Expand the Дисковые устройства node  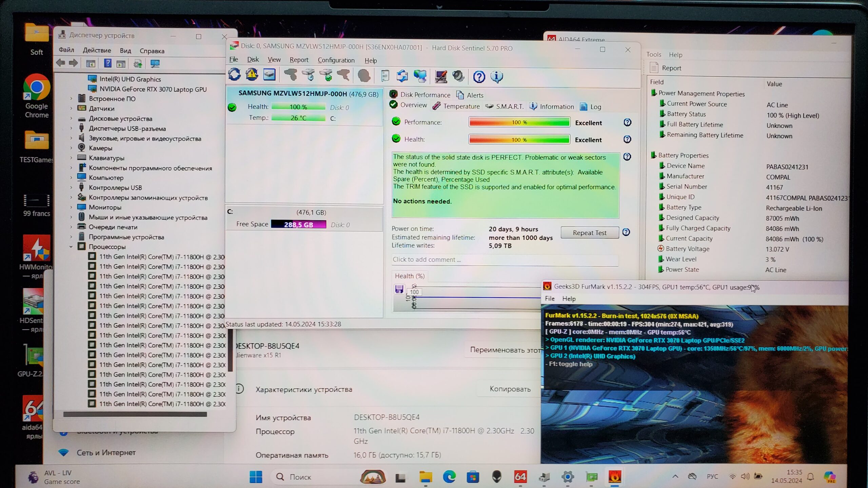click(71, 119)
